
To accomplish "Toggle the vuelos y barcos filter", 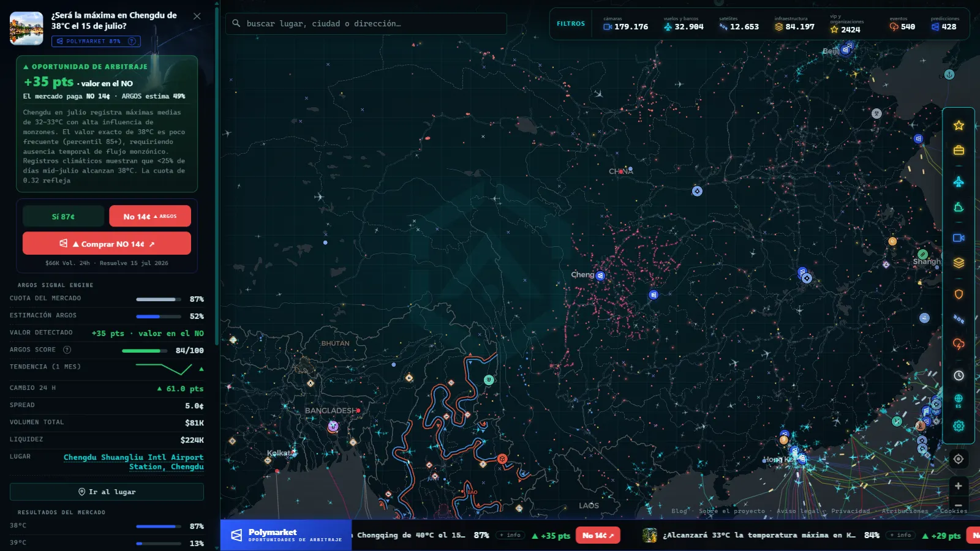I will pyautogui.click(x=684, y=24).
